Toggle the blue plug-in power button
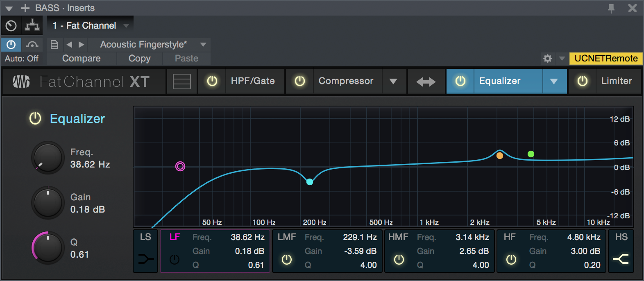The image size is (644, 281). pos(11,44)
